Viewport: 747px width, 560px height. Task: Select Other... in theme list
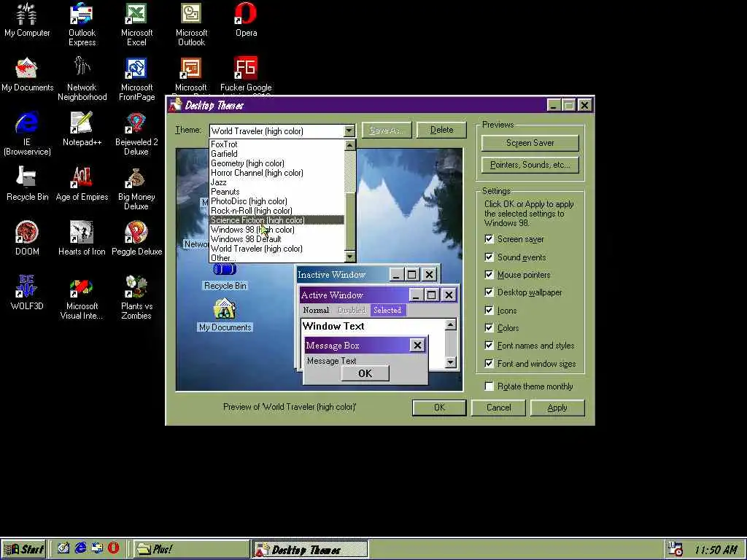point(276,258)
